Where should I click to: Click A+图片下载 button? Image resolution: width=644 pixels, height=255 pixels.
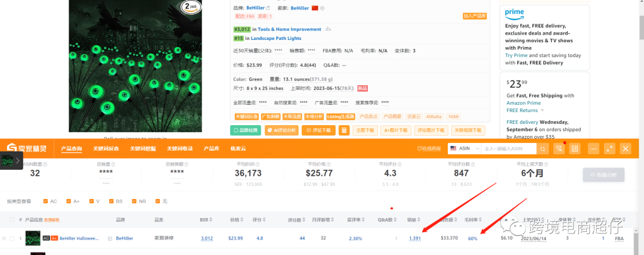(395, 130)
